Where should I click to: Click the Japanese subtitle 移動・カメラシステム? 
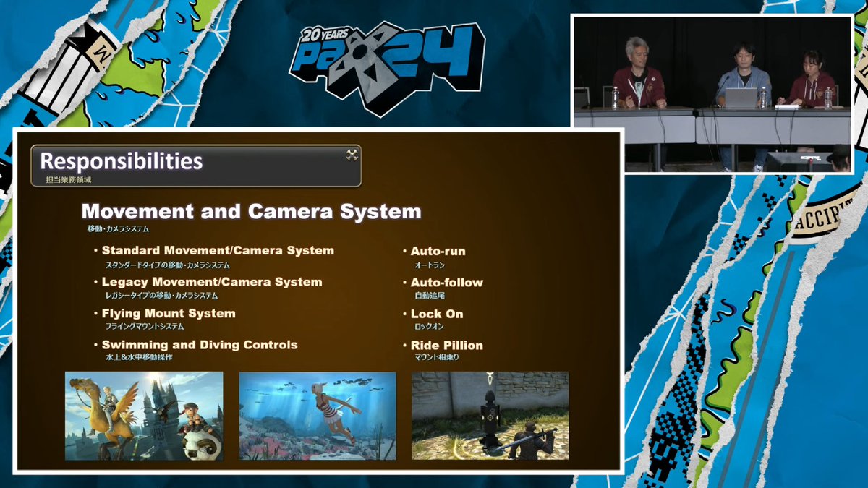tap(117, 229)
